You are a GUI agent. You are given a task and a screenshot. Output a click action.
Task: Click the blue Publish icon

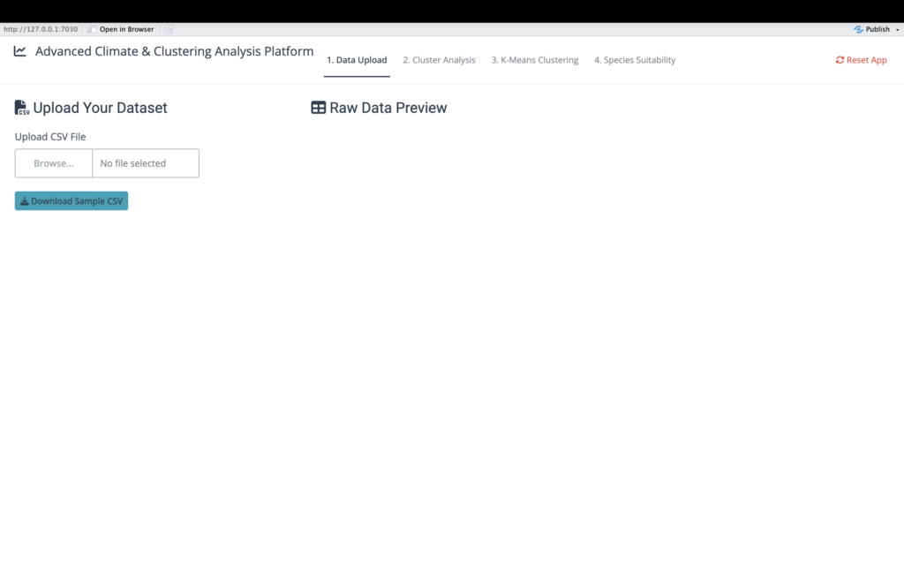[858, 29]
